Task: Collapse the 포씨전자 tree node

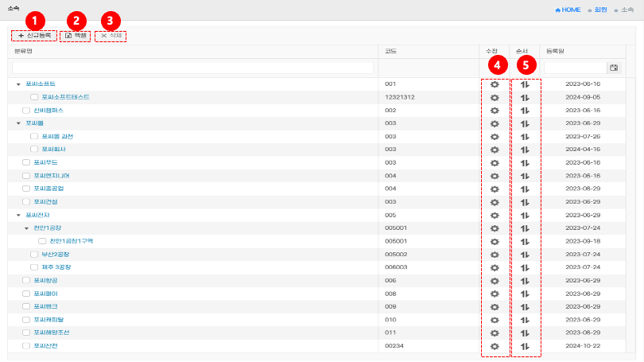Action: [18, 215]
